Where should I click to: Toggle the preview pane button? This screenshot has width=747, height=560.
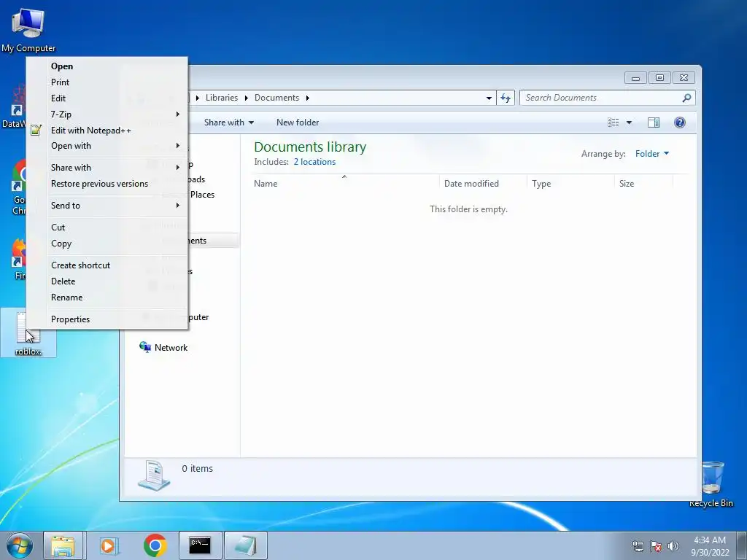tap(654, 122)
